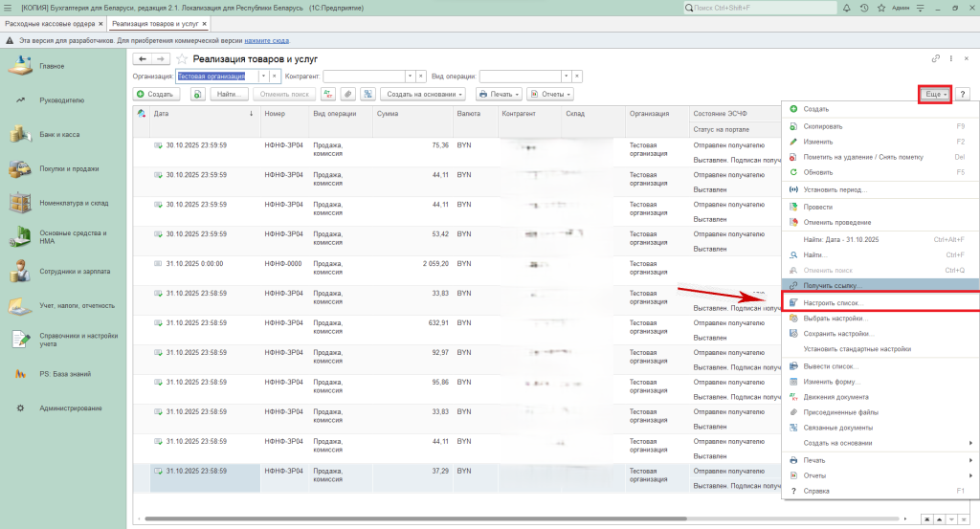Clear the Организация filter field
Image resolution: width=980 pixels, height=529 pixels.
[275, 76]
